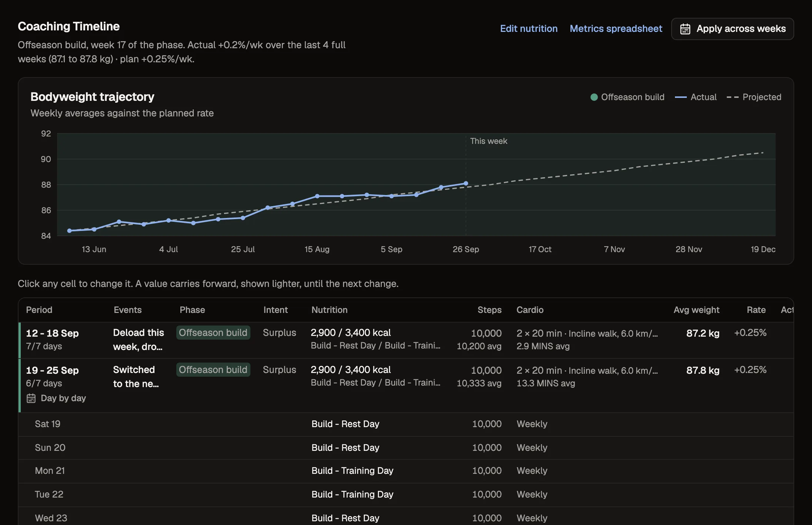812x525 pixels.
Task: Click the Apply across weeks button
Action: (x=732, y=29)
